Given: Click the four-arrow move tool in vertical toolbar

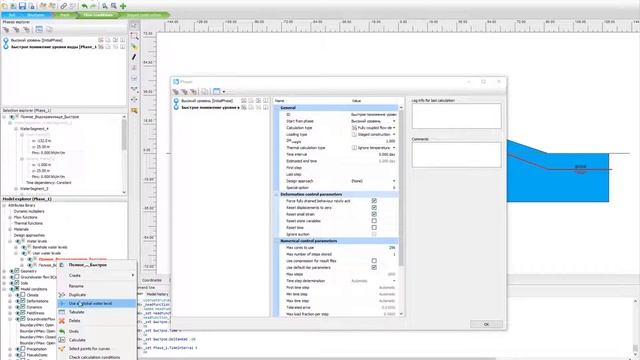Looking at the screenshot, I should pos(134,100).
